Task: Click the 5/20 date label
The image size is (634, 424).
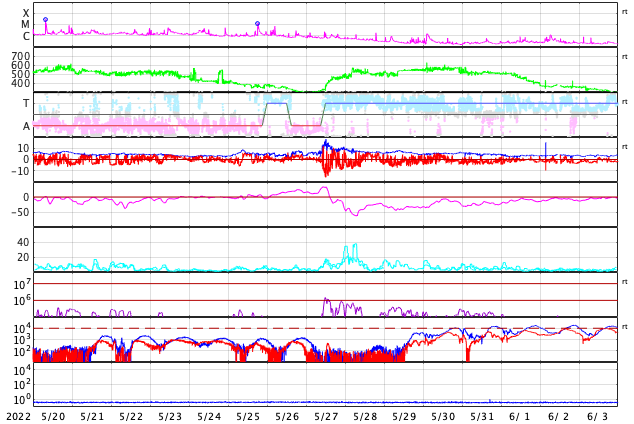Action: tap(53, 417)
